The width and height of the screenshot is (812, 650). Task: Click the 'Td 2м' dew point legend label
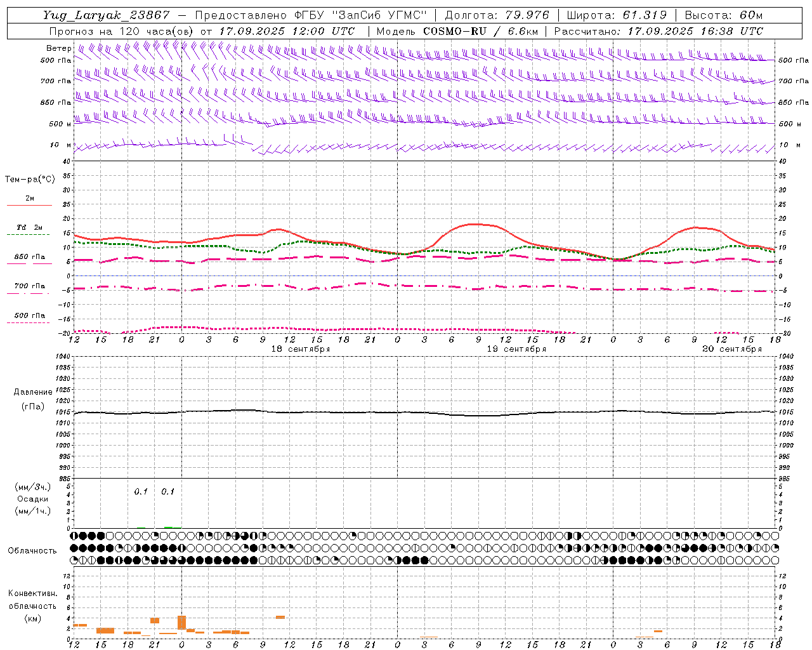29,227
